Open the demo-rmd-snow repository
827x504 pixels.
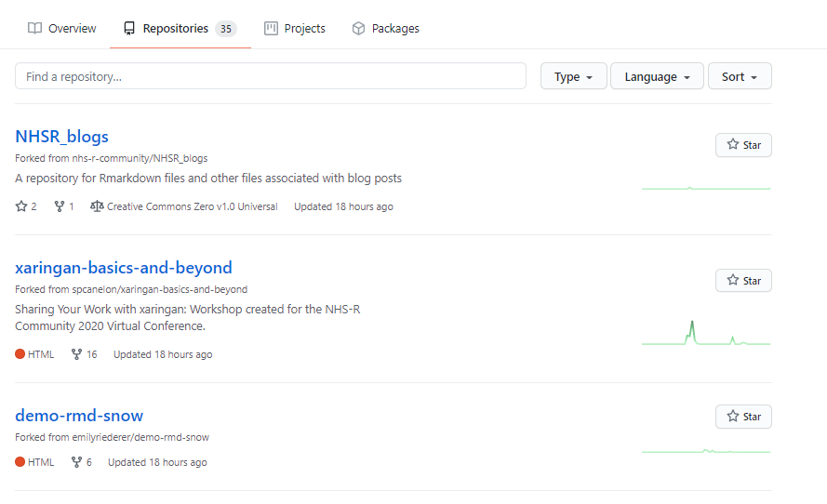(x=79, y=416)
